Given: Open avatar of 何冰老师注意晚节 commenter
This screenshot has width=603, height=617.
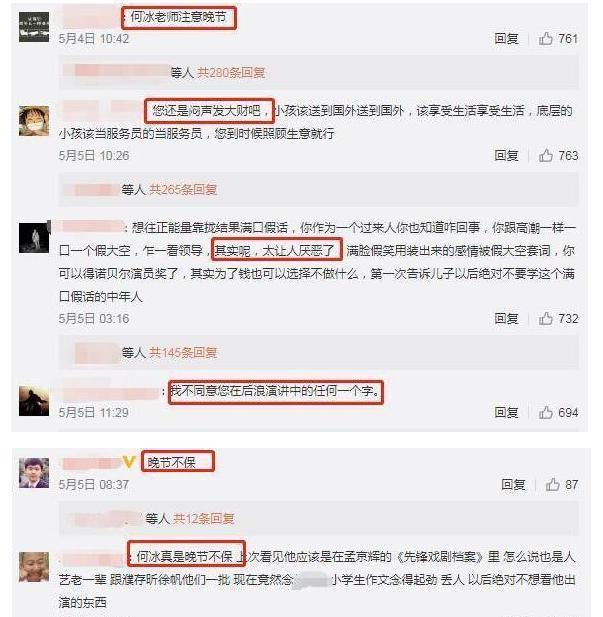Looking at the screenshot, I should [x=34, y=27].
